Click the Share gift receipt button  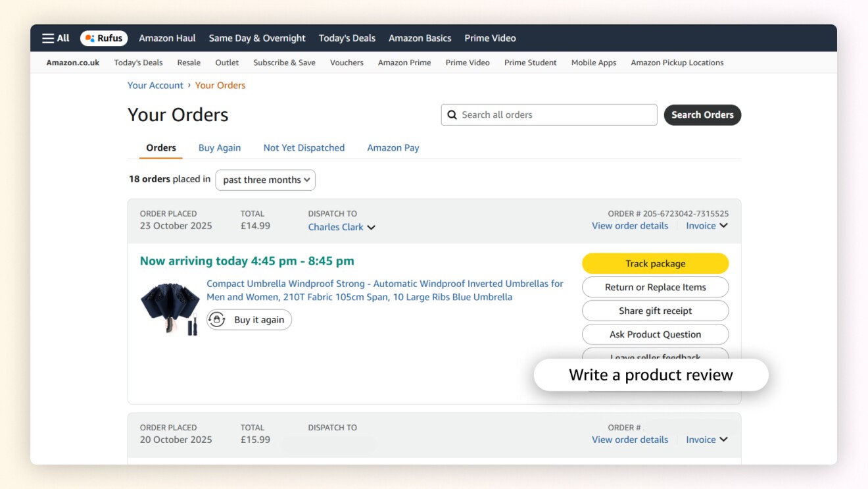coord(655,311)
